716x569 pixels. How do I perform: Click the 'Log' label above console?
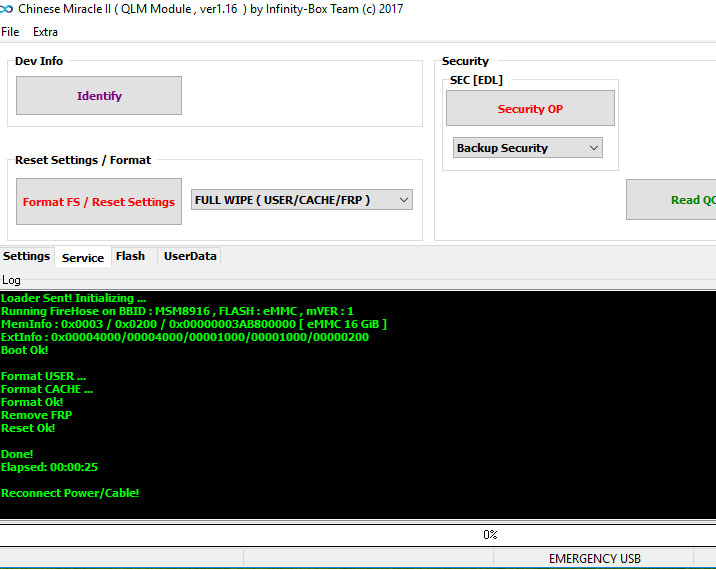[x=11, y=280]
